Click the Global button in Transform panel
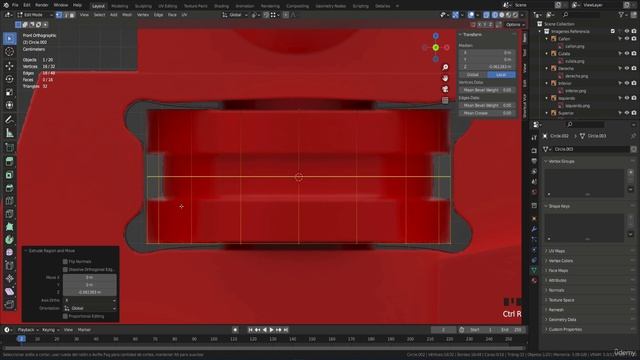This screenshot has height=360, width=640. pyautogui.click(x=473, y=75)
